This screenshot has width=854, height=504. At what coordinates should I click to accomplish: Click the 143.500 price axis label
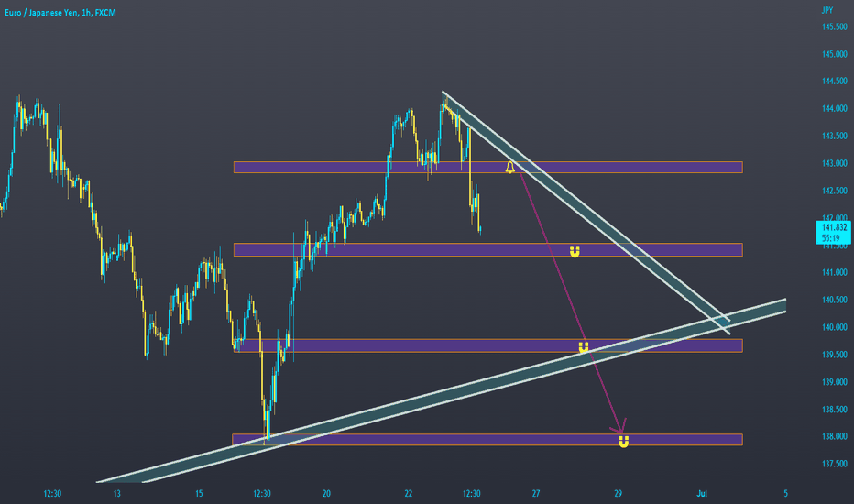(x=835, y=136)
